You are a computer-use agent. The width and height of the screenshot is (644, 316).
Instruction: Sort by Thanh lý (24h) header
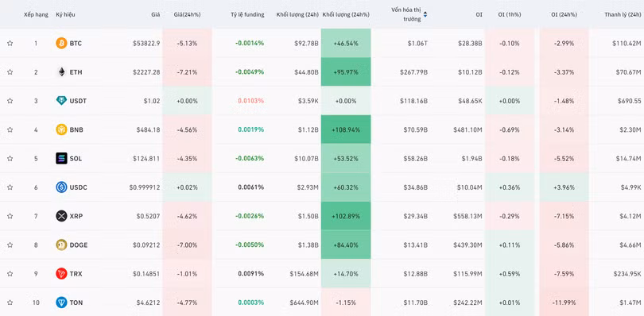[623, 14]
